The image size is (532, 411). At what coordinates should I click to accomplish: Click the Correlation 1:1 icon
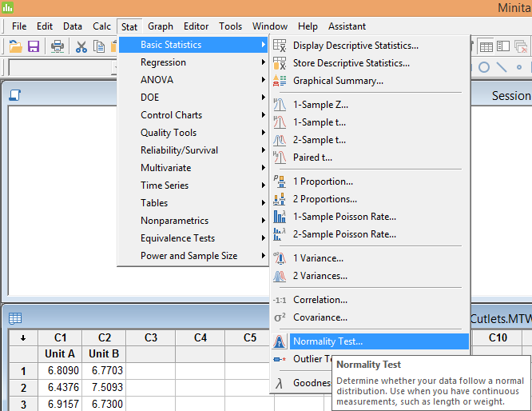point(280,300)
